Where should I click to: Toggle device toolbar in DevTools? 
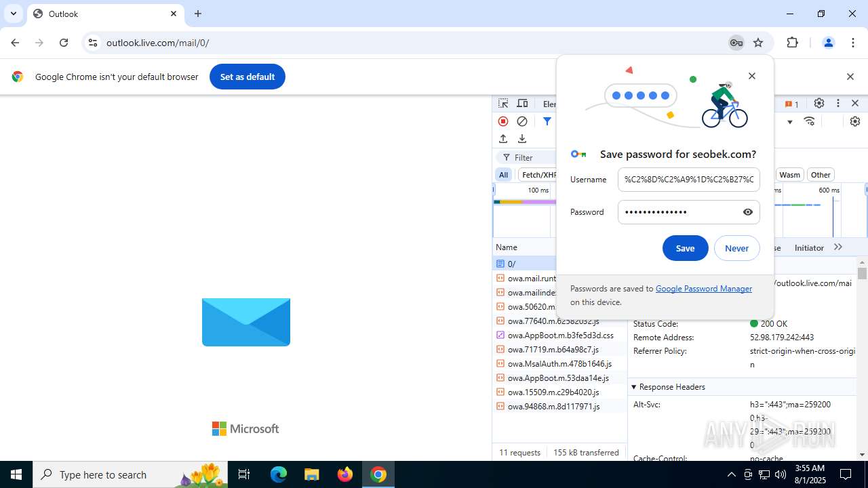pos(522,104)
